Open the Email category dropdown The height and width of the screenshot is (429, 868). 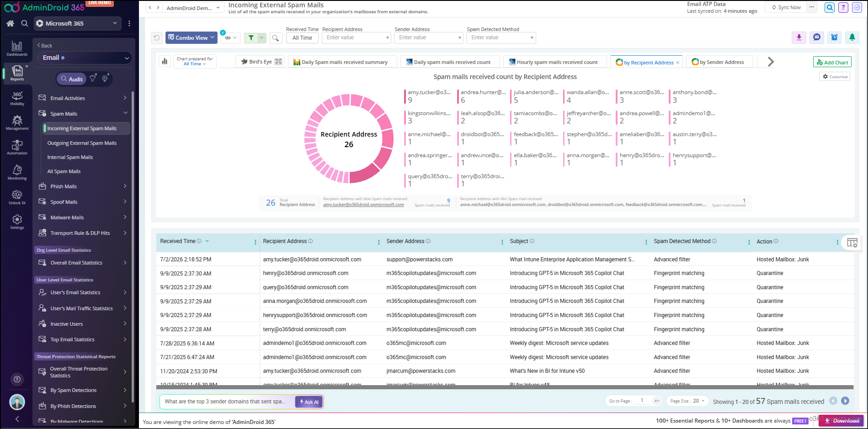85,58
